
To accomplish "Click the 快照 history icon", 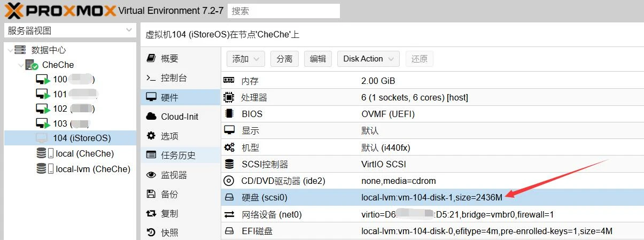I will click(151, 233).
